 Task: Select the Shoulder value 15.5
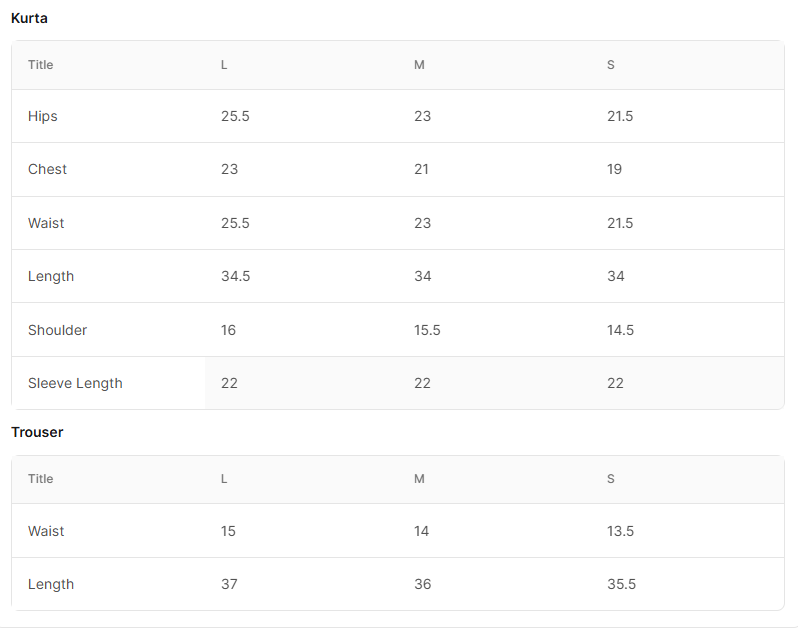tap(427, 330)
